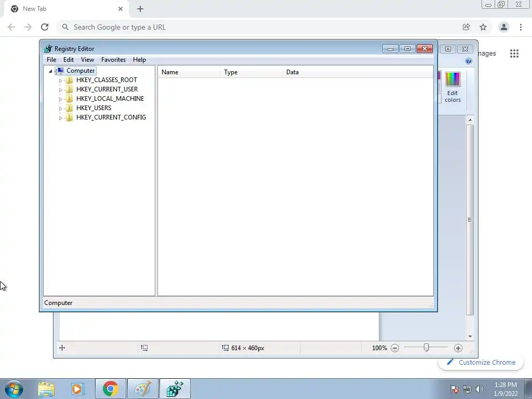
Task: Open the Google apps grid
Action: point(514,54)
